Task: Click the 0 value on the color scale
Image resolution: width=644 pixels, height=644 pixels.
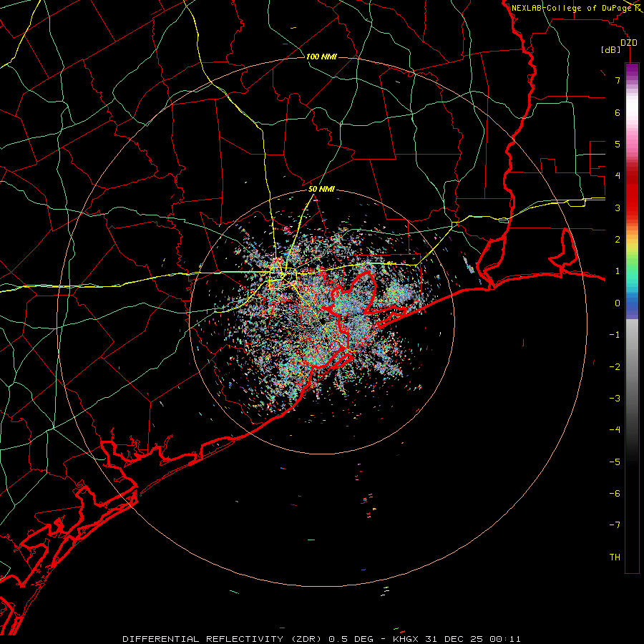Action: point(618,303)
